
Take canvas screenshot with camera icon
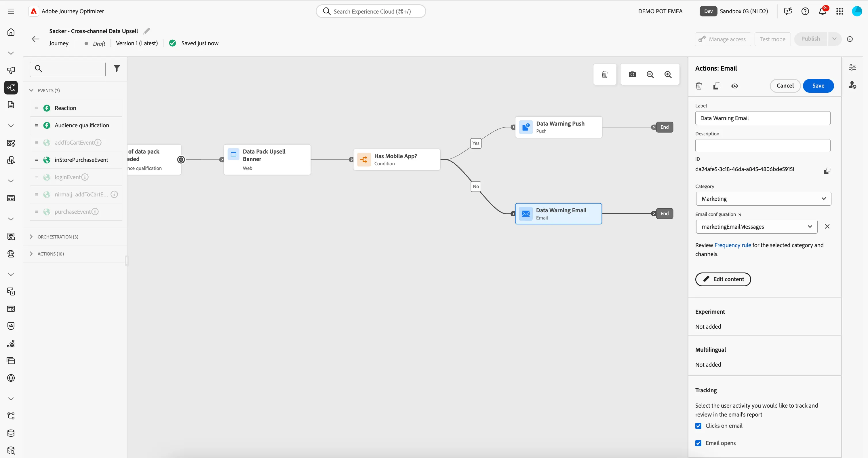pos(632,74)
